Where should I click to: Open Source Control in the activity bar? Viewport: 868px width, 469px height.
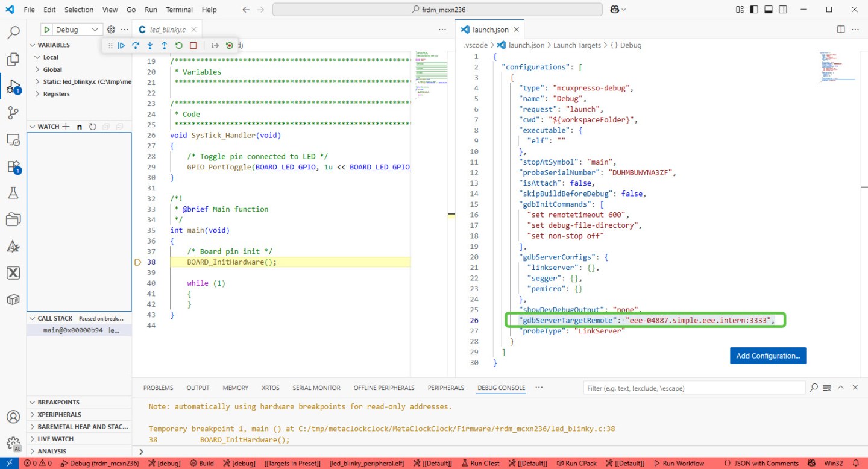[x=13, y=113]
